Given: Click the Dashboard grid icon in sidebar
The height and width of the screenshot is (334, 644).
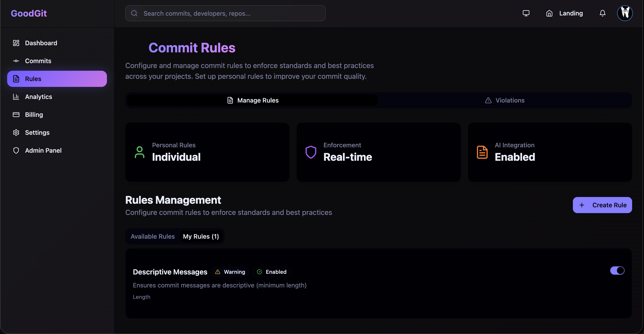Looking at the screenshot, I should pos(16,43).
